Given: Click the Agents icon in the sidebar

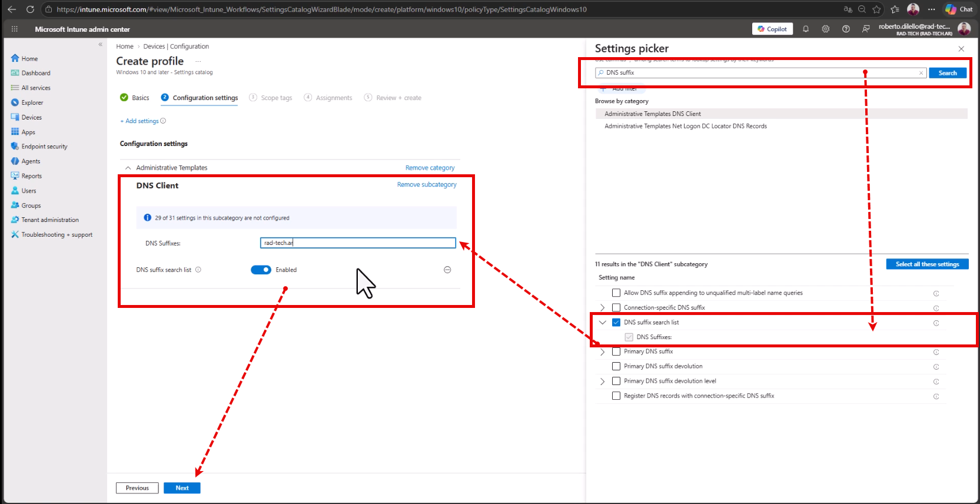Looking at the screenshot, I should coord(15,161).
